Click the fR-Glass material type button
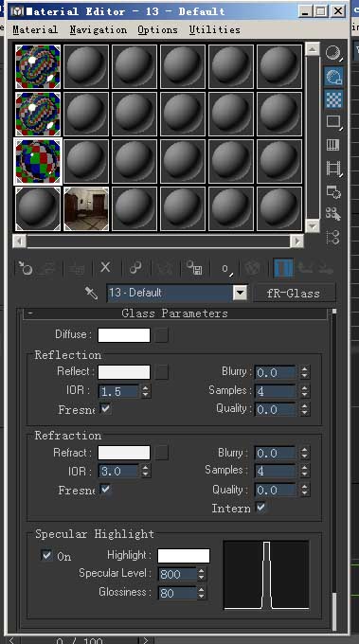The height and width of the screenshot is (644, 359). (x=294, y=294)
